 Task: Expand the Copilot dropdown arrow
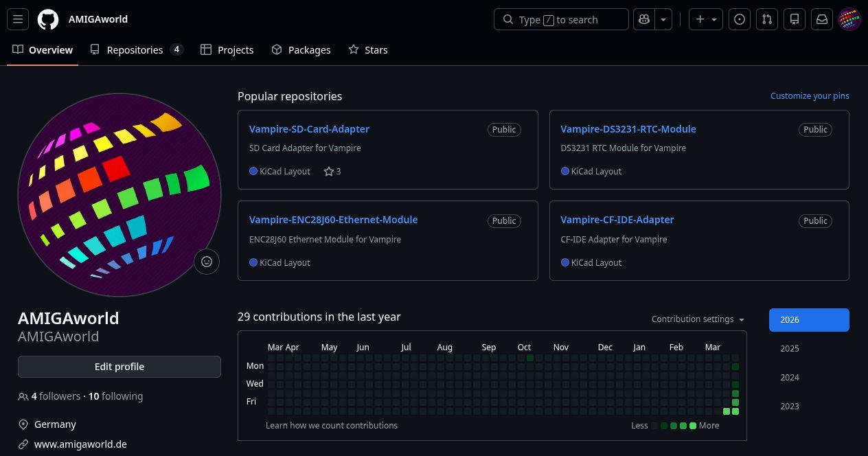coord(663,20)
